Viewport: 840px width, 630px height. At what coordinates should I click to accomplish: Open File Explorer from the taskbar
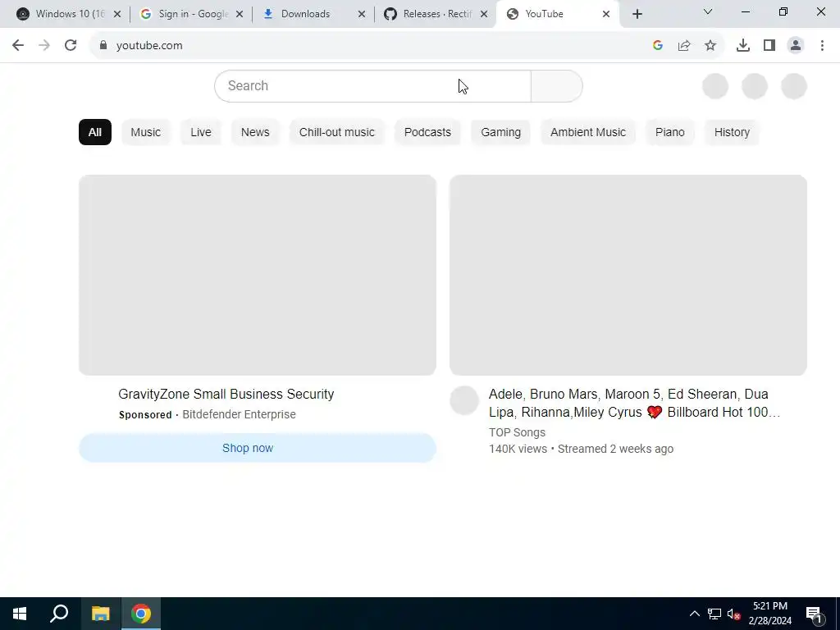pos(100,614)
